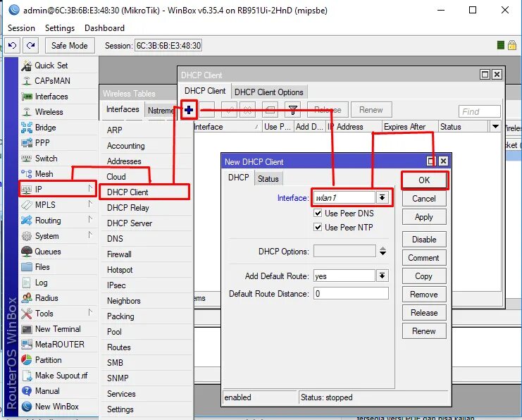The height and width of the screenshot is (420, 522).
Task: Click the blue plus add button
Action: point(189,110)
